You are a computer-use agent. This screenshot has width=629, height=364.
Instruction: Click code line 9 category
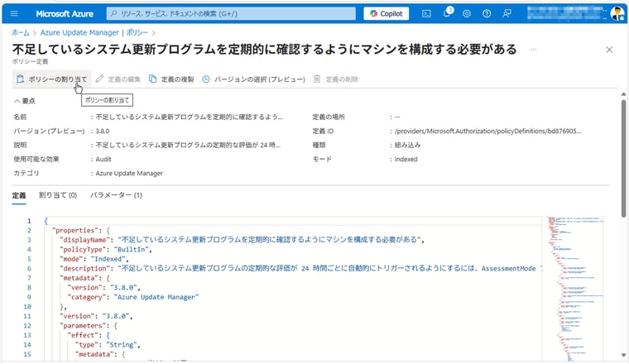click(x=132, y=297)
